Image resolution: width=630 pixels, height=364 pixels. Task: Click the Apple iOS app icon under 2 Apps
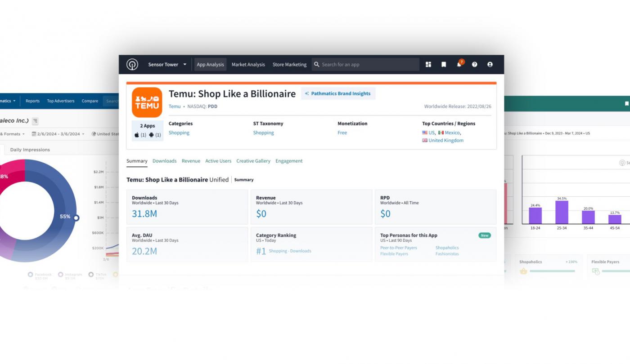[137, 135]
